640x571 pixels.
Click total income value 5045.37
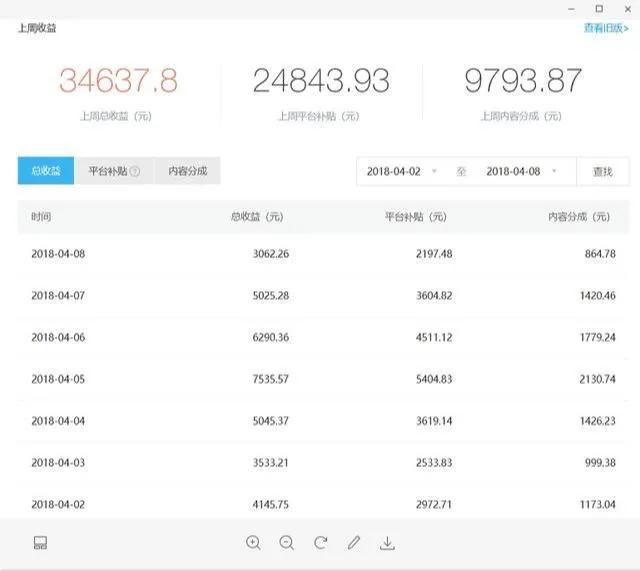[271, 421]
